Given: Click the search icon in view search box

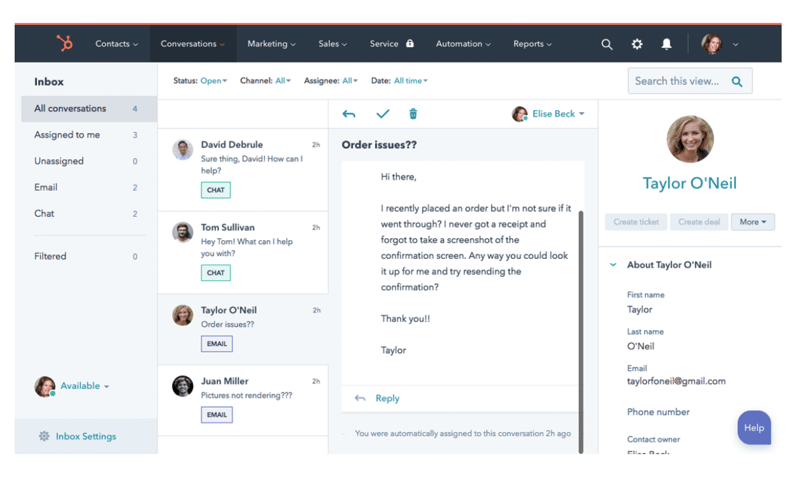Looking at the screenshot, I should (737, 81).
